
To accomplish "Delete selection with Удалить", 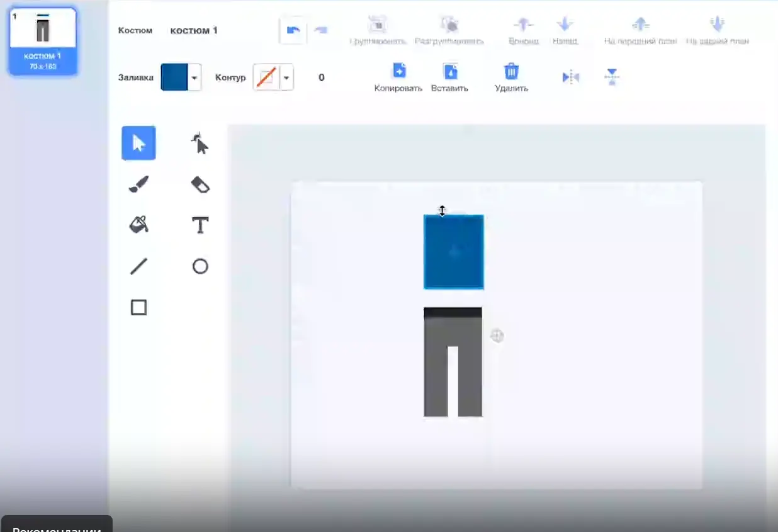I will click(x=511, y=77).
